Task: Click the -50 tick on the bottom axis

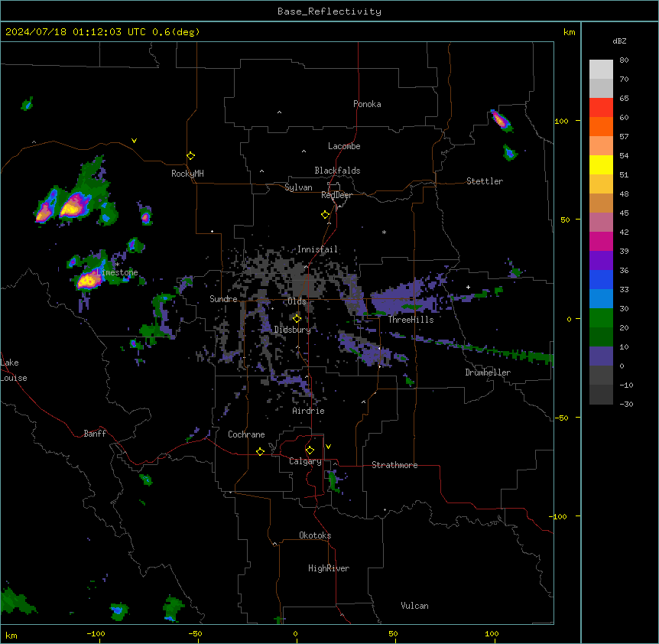Action: click(195, 633)
